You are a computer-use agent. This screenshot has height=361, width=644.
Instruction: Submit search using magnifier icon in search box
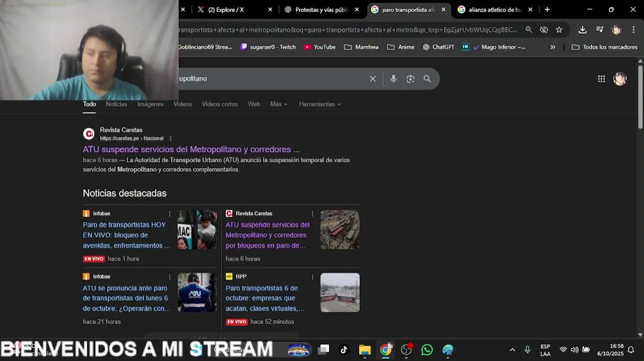(427, 79)
